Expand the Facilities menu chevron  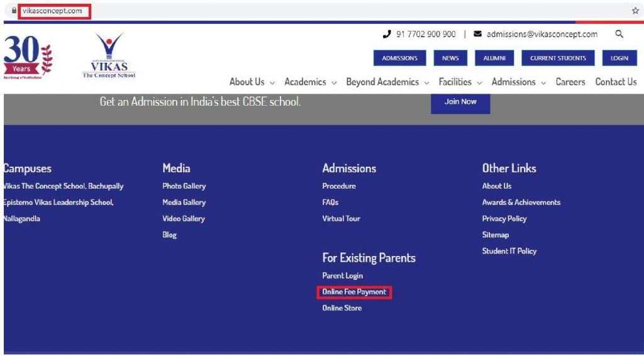pos(479,83)
